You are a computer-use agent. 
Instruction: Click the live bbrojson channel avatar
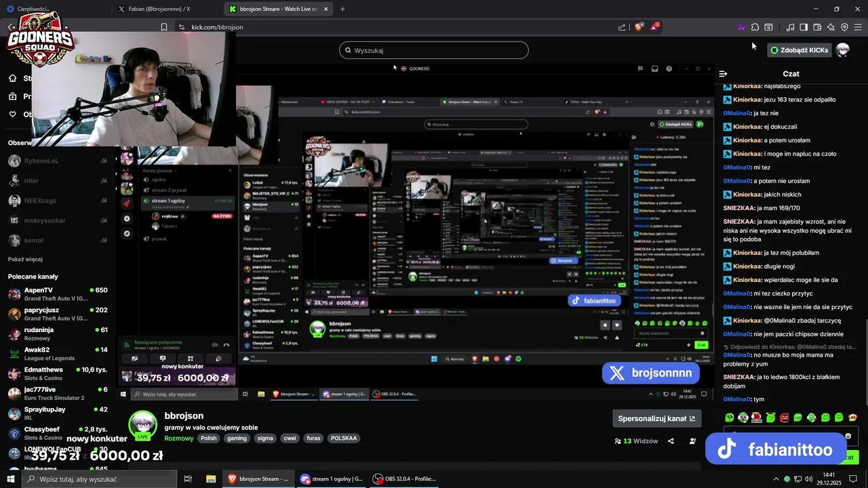click(x=143, y=426)
